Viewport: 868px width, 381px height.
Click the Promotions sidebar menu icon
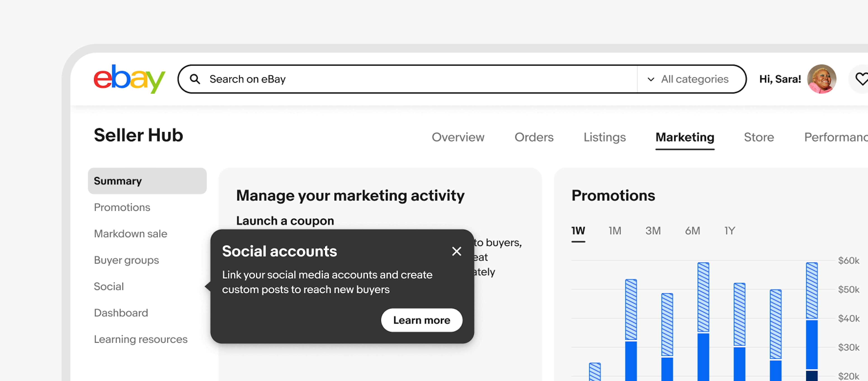(x=122, y=207)
